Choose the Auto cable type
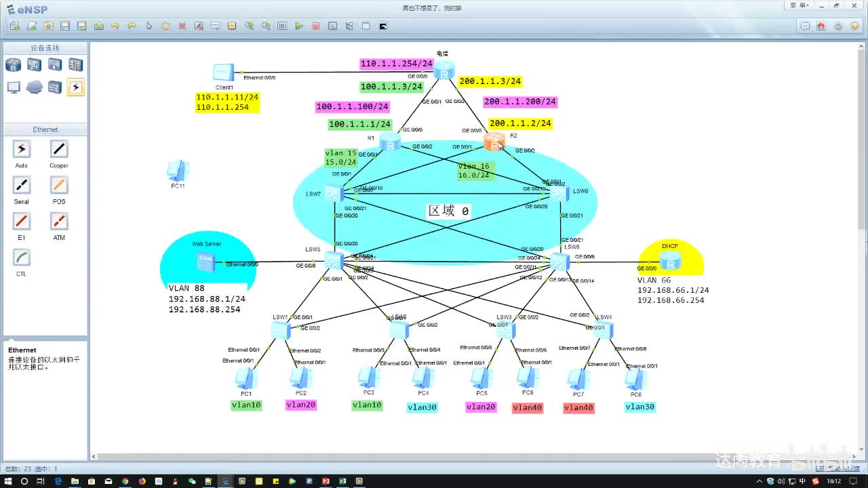Image resolution: width=868 pixels, height=488 pixels. (x=22, y=149)
